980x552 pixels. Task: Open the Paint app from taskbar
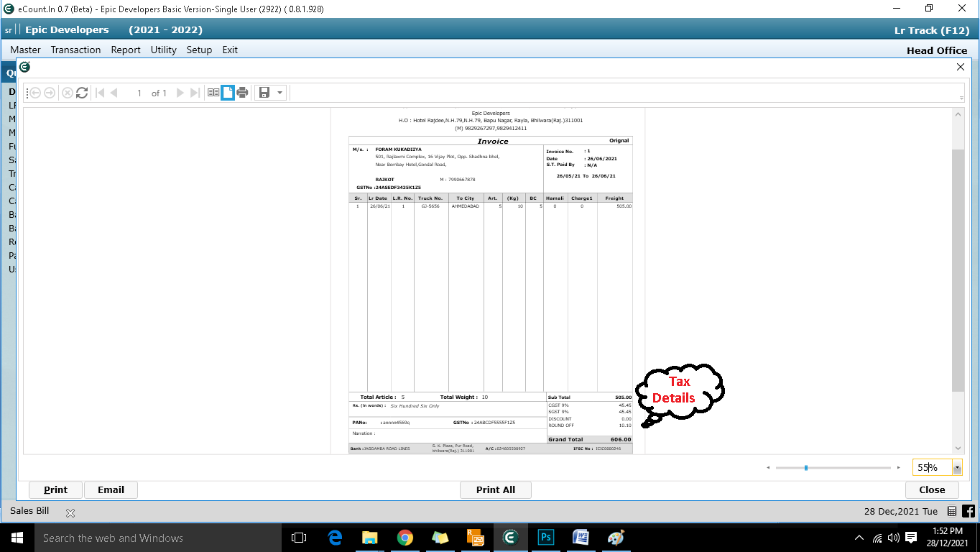[616, 538]
